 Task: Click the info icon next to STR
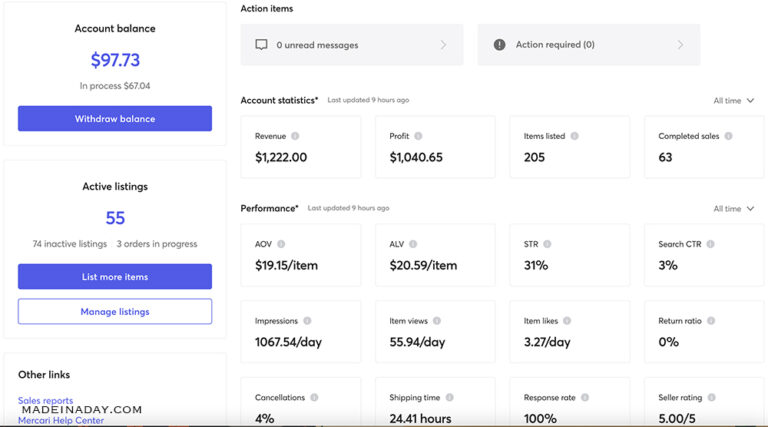click(547, 244)
